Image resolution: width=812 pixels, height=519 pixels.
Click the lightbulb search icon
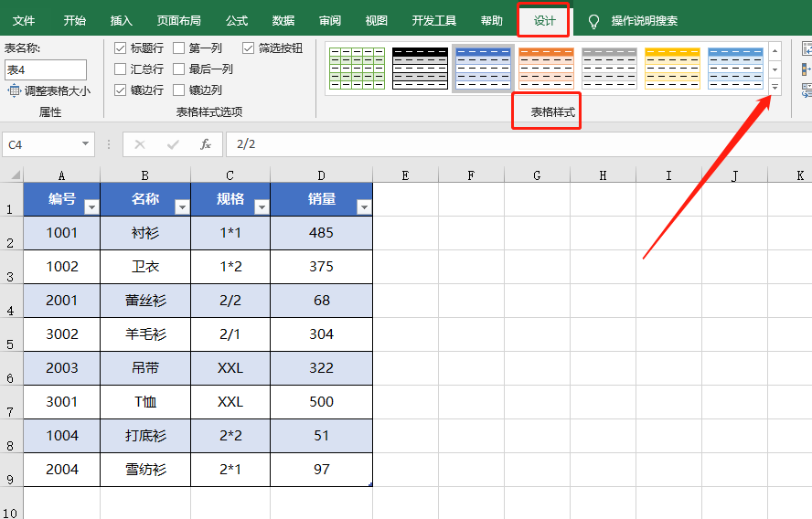point(593,21)
